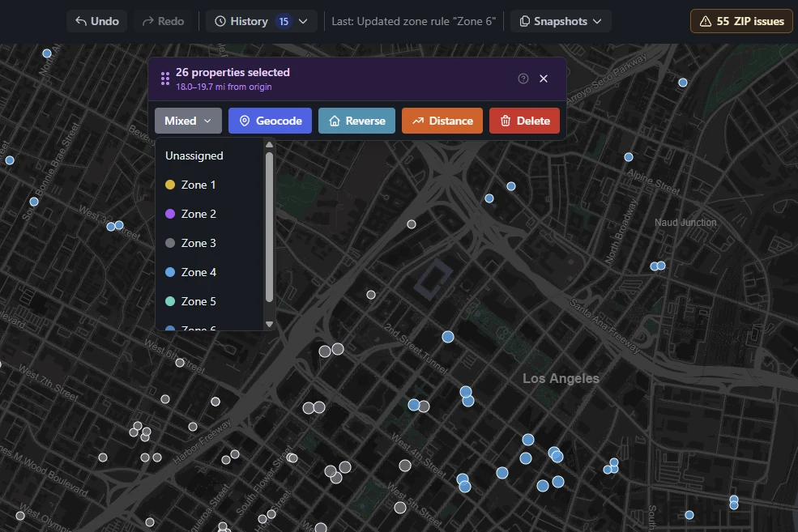
Task: Click the Los Angeles map label
Action: (561, 378)
